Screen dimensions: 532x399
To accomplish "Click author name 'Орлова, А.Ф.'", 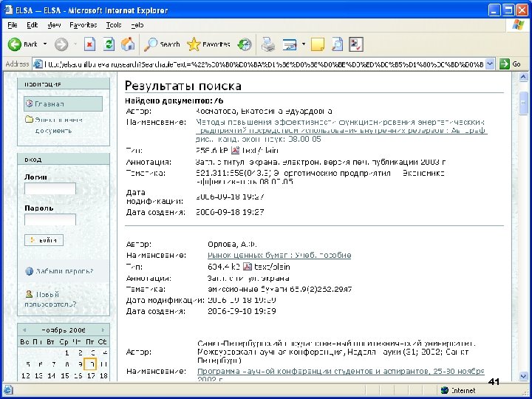I will coord(232,244).
